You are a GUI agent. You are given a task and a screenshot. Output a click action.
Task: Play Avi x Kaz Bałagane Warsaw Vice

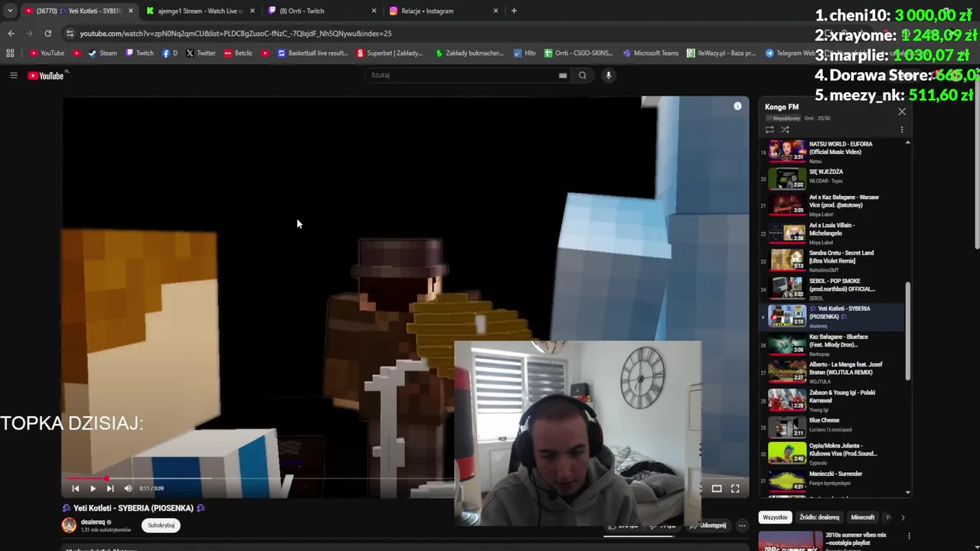coord(832,205)
